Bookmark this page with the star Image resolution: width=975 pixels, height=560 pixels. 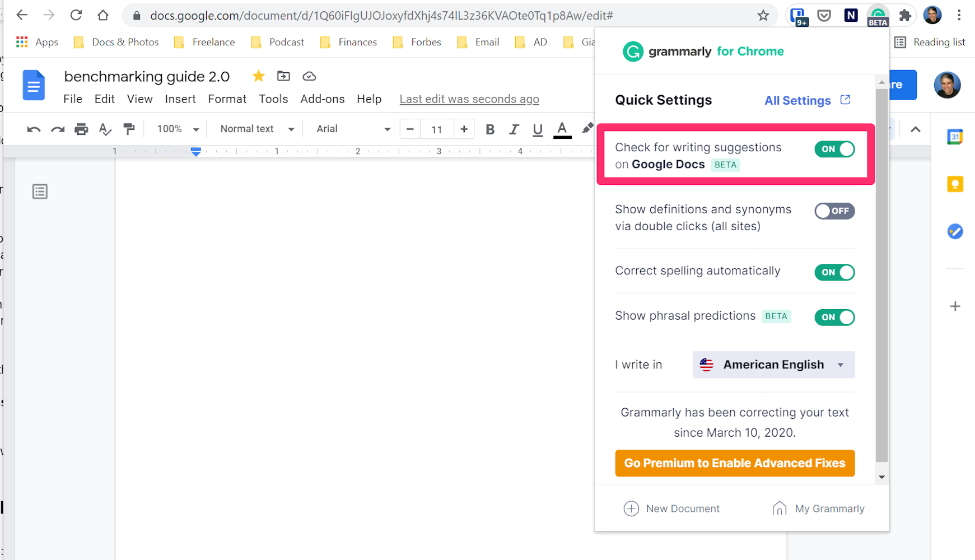763,15
